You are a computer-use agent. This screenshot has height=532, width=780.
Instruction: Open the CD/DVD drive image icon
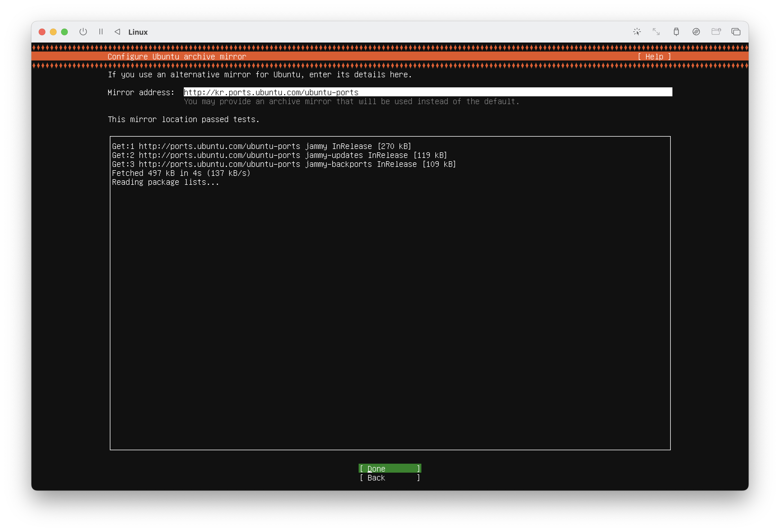696,32
